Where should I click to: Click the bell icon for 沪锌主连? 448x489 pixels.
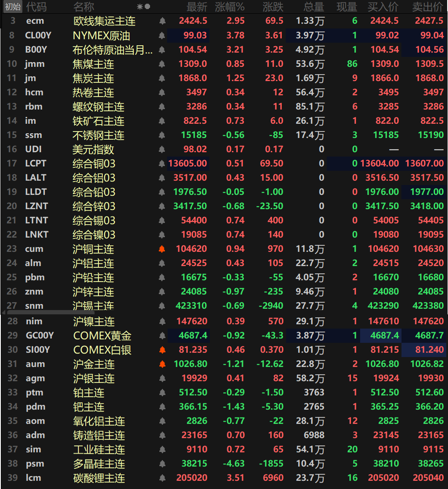click(x=162, y=292)
